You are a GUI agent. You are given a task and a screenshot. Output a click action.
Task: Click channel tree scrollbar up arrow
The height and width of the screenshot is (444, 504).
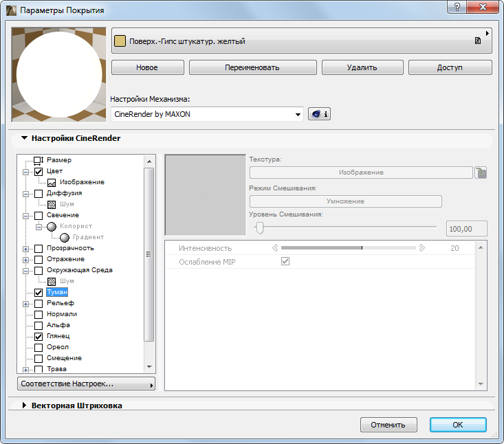[149, 162]
